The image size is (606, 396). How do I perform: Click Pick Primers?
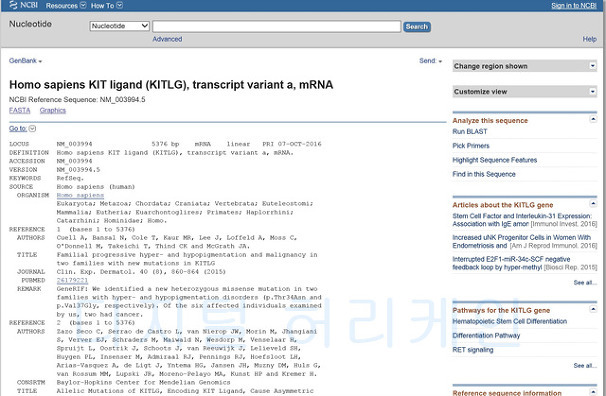coord(471,146)
